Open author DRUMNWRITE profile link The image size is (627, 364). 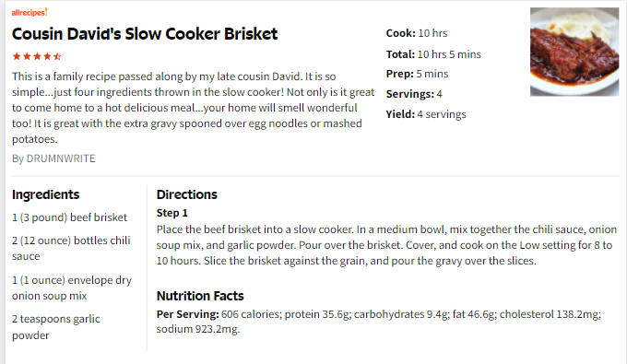pyautogui.click(x=61, y=159)
